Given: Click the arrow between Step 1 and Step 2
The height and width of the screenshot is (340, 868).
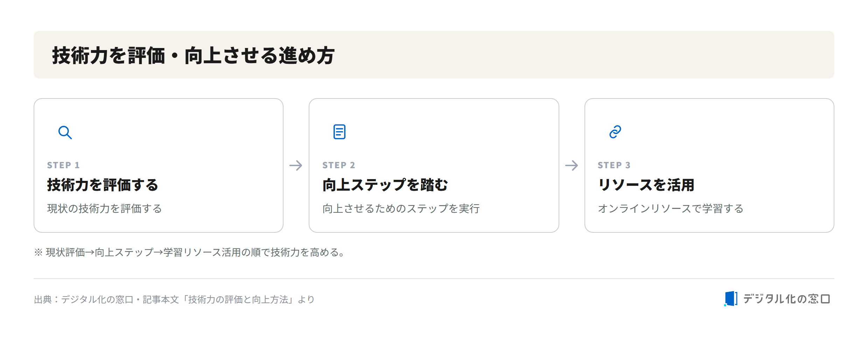Looking at the screenshot, I should coord(296,165).
